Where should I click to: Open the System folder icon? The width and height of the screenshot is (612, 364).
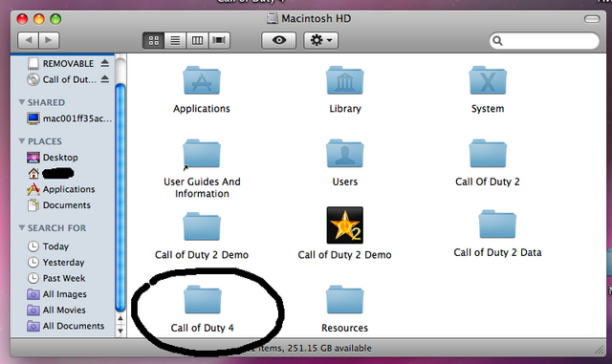488,81
